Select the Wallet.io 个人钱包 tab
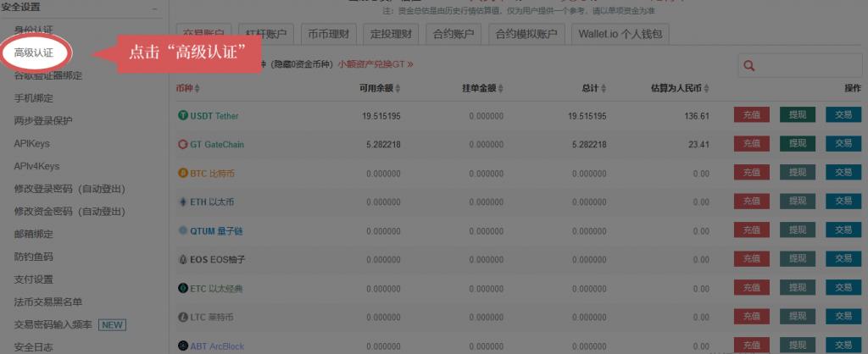Screen dimensions: 868x354 click(620, 34)
